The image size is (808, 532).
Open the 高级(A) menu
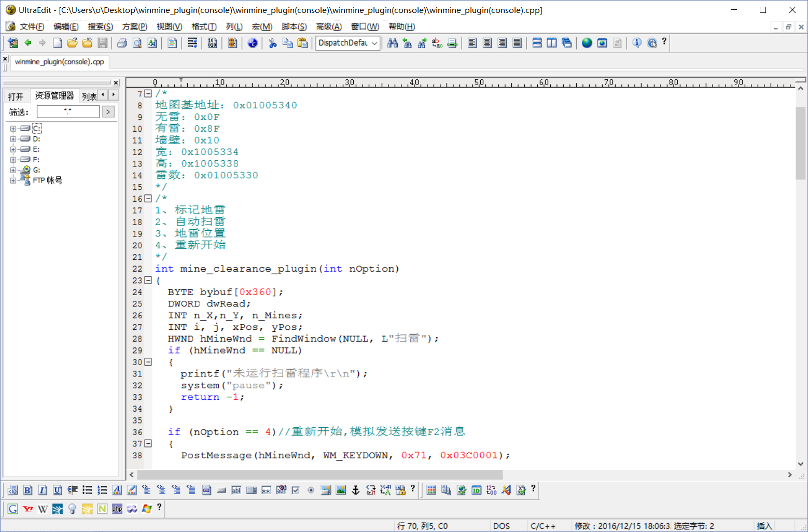point(329,26)
